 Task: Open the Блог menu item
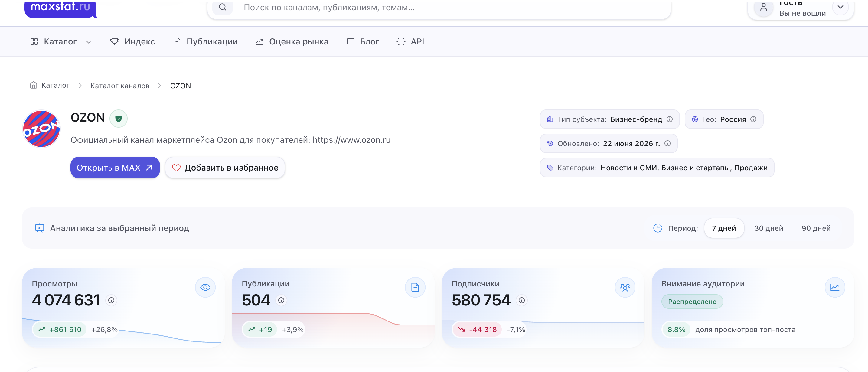362,41
